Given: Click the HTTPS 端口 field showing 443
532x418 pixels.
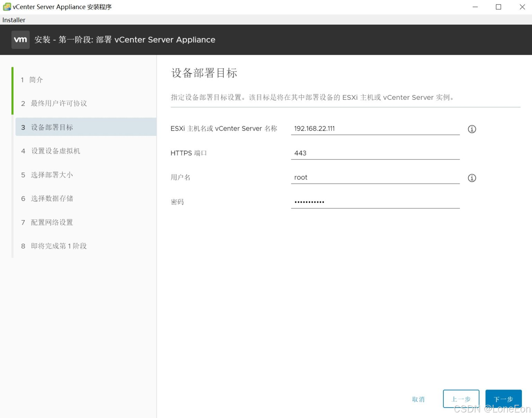Looking at the screenshot, I should click(375, 153).
